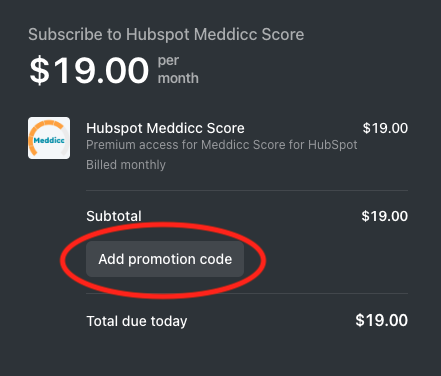Click the 'per month' billing label
This screenshot has height=376, width=441.
tap(178, 69)
